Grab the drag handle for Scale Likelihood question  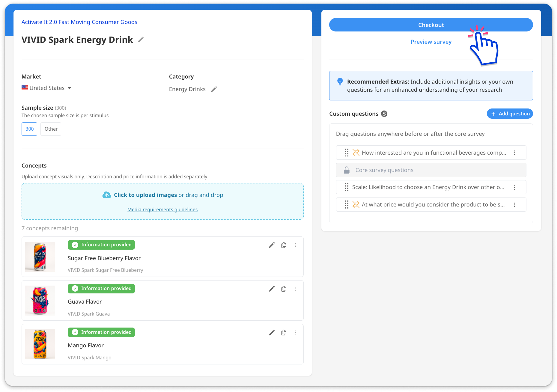346,187
